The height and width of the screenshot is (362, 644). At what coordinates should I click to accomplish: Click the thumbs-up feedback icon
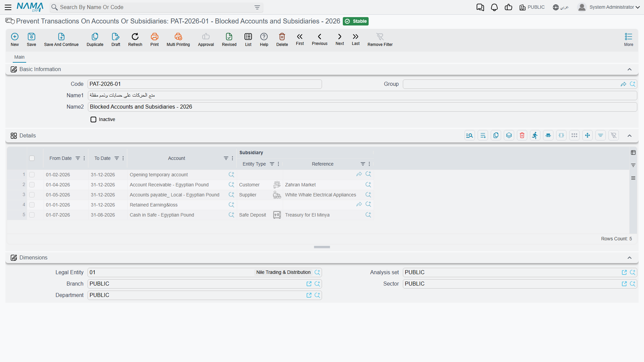click(508, 7)
